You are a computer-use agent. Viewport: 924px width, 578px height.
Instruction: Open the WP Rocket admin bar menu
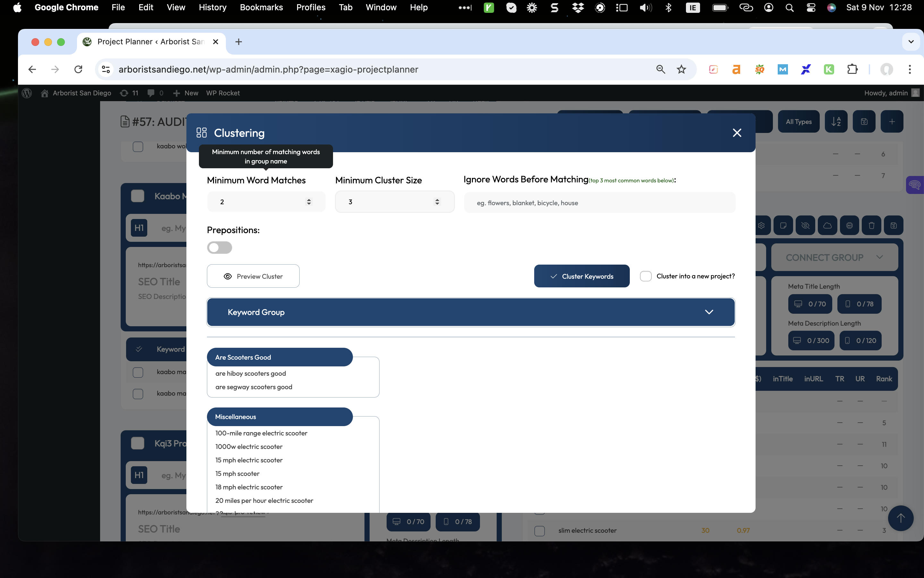point(223,93)
